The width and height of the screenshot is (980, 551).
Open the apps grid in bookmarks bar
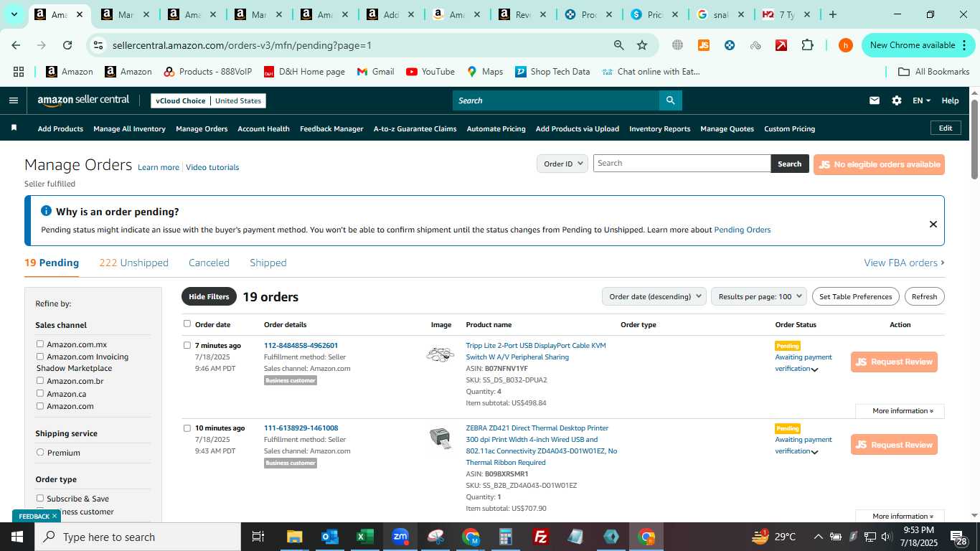19,72
